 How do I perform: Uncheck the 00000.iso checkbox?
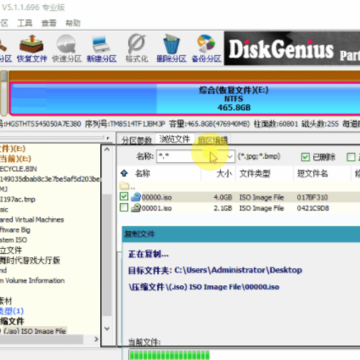point(124,197)
